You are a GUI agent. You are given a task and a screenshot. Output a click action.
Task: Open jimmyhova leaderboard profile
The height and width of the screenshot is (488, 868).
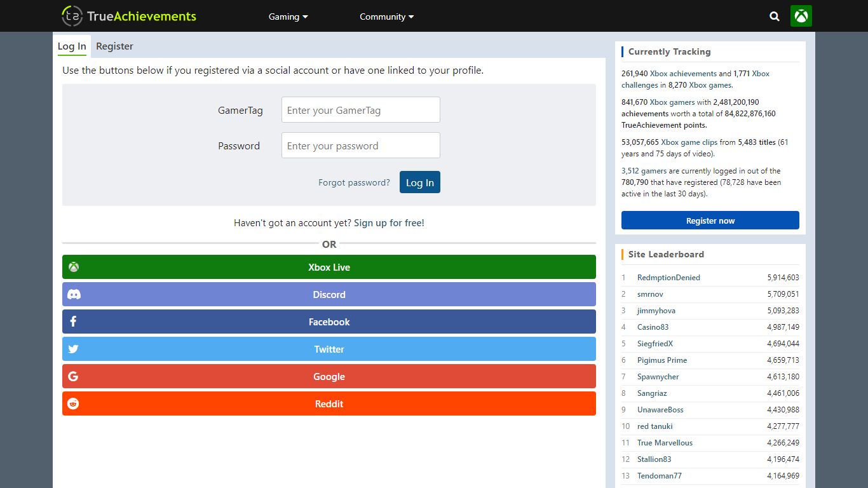[x=656, y=311]
